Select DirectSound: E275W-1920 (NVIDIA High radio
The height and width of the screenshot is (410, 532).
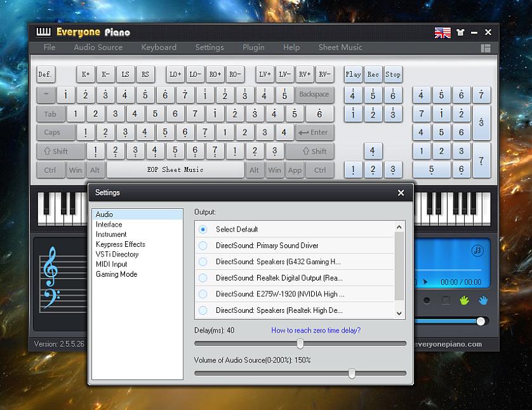[203, 294]
